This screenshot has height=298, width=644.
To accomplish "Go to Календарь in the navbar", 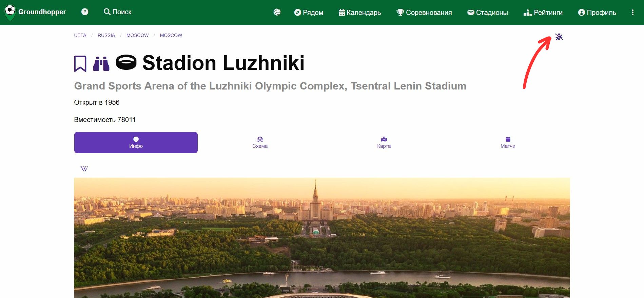I will [360, 13].
